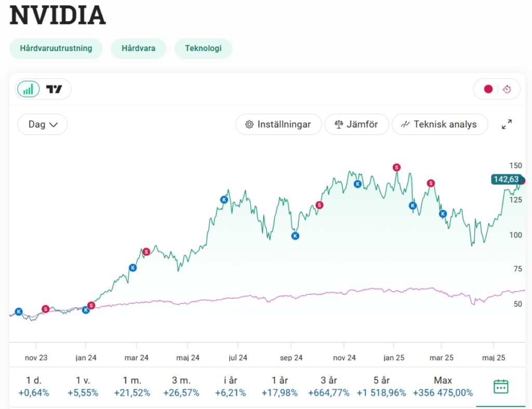
Task: Click the jul 24 date axis label
Action: click(x=238, y=358)
